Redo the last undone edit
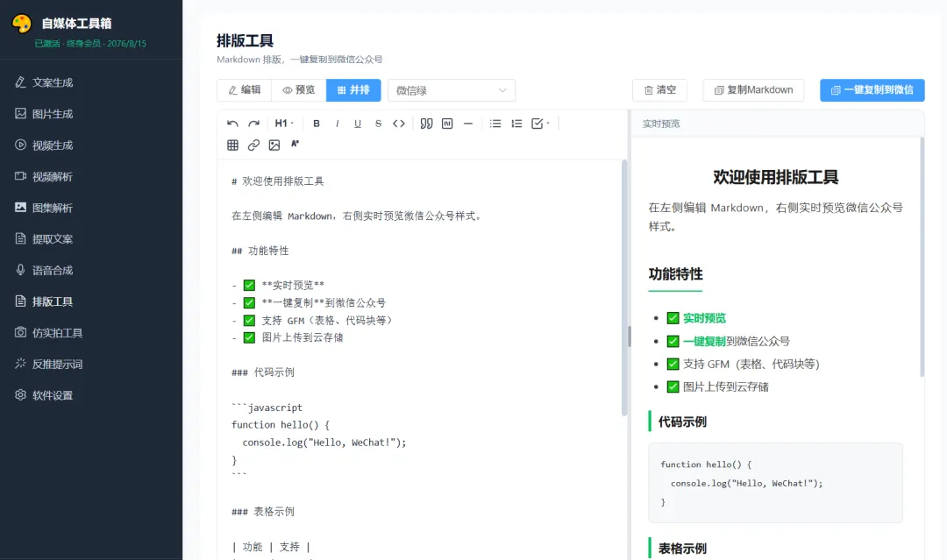This screenshot has height=560, width=947. pyautogui.click(x=253, y=124)
